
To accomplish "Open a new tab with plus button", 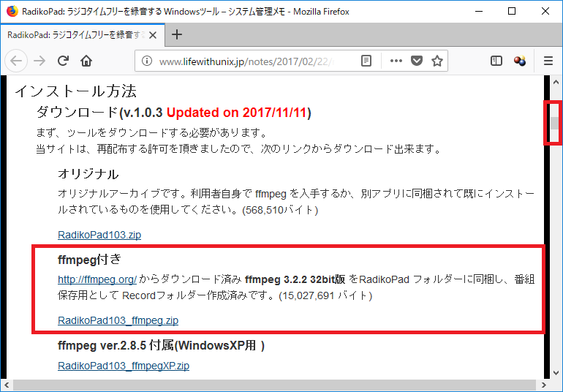I will 177,34.
